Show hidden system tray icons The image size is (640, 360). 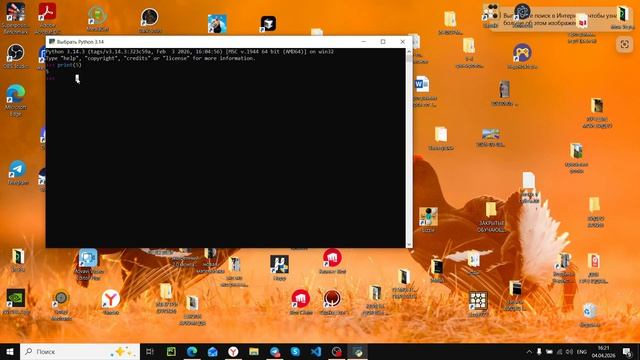point(529,351)
